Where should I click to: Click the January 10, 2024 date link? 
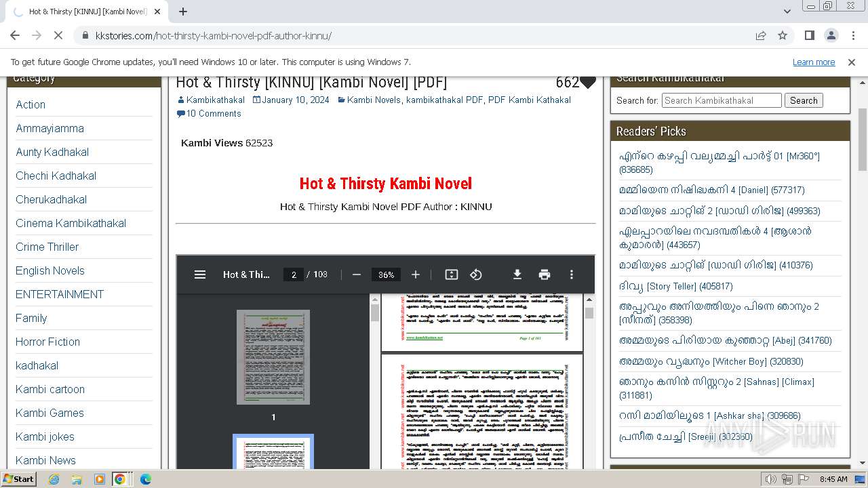(x=296, y=100)
